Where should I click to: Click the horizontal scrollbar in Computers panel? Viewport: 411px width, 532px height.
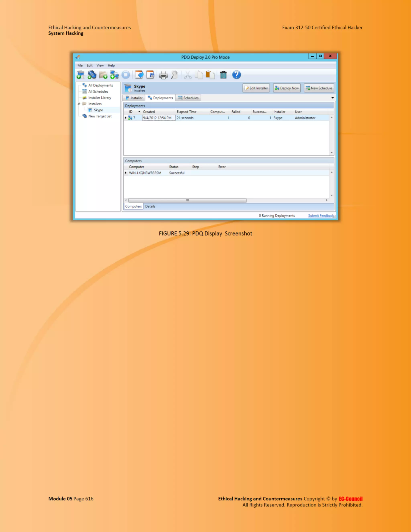(x=187, y=200)
